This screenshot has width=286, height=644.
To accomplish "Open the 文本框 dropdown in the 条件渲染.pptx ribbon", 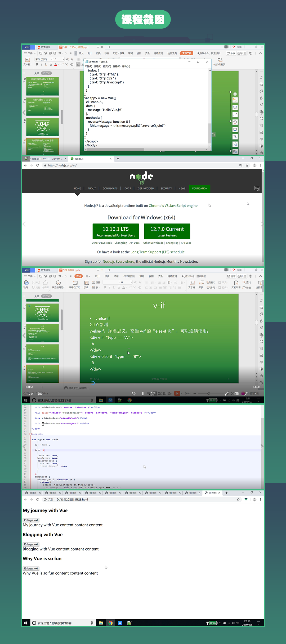I will point(192,285).
